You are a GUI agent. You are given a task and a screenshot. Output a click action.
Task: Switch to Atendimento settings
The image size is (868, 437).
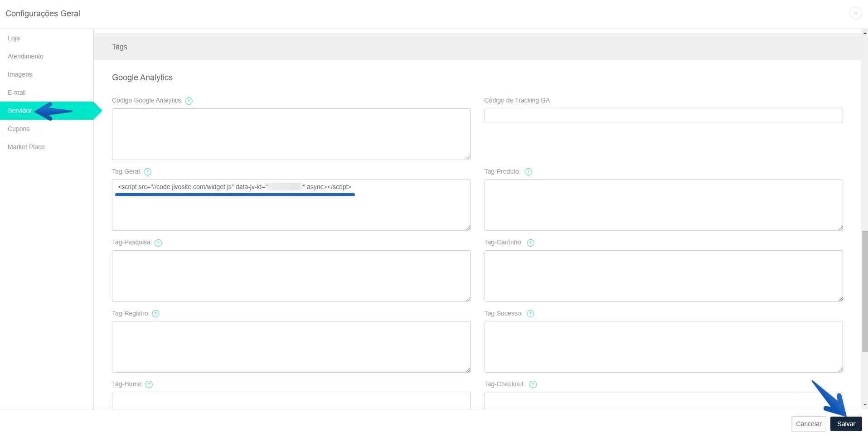coord(25,56)
